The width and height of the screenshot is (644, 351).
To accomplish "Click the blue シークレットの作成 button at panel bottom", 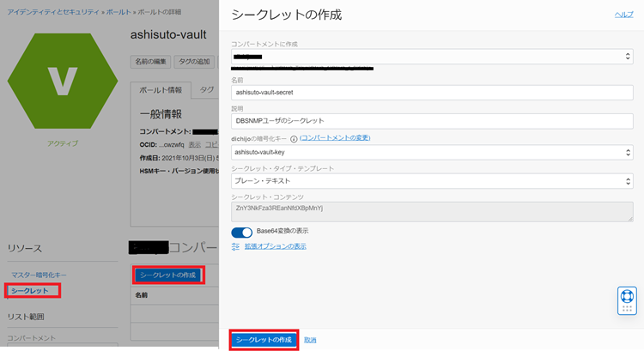I will tap(264, 340).
